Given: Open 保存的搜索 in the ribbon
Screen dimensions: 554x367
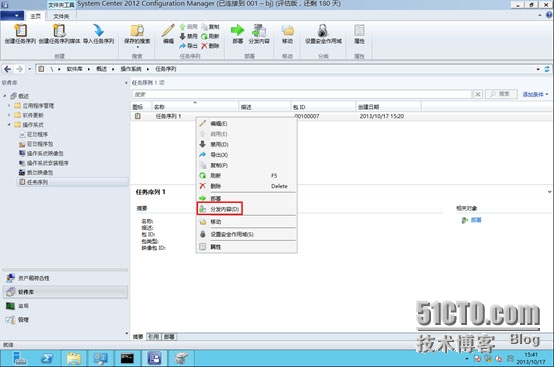Looking at the screenshot, I should [137, 35].
